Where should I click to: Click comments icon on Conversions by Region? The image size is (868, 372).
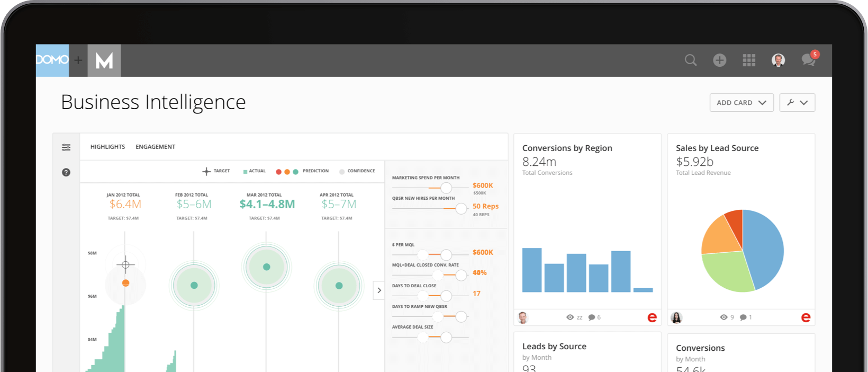[x=592, y=317]
